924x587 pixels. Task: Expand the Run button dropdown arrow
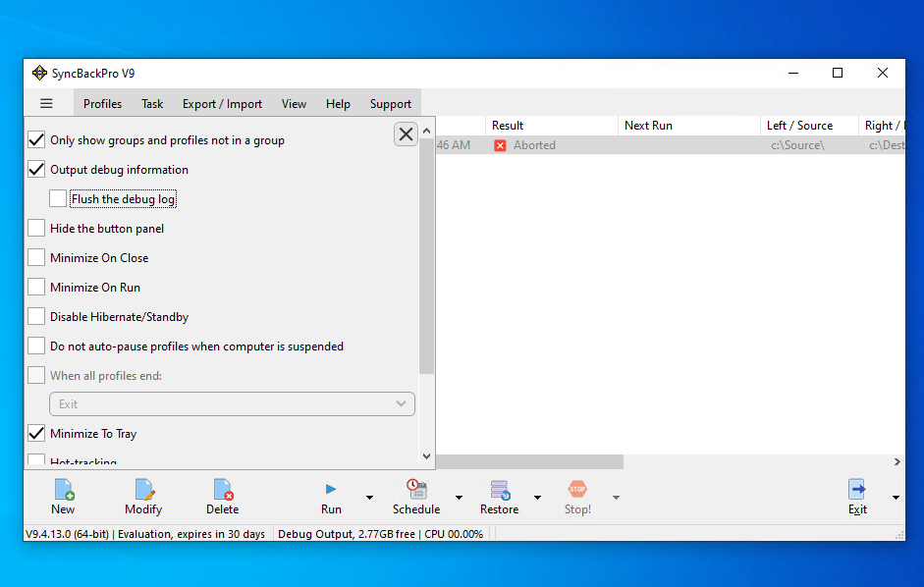pyautogui.click(x=369, y=498)
